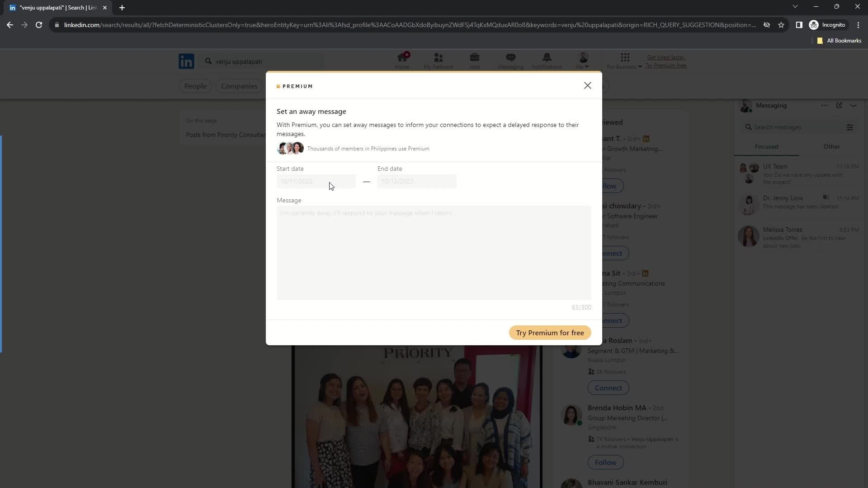Open Notifications bell icon
The image size is (868, 488).
click(547, 61)
